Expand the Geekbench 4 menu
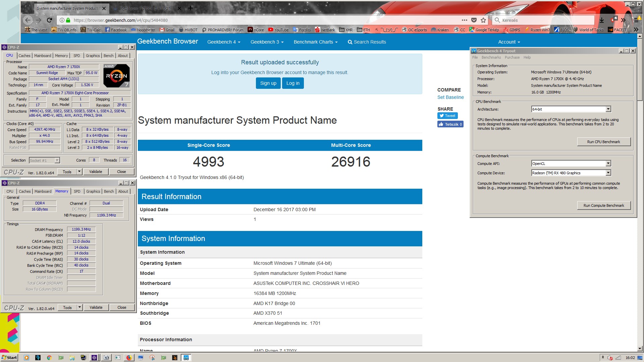 click(224, 42)
